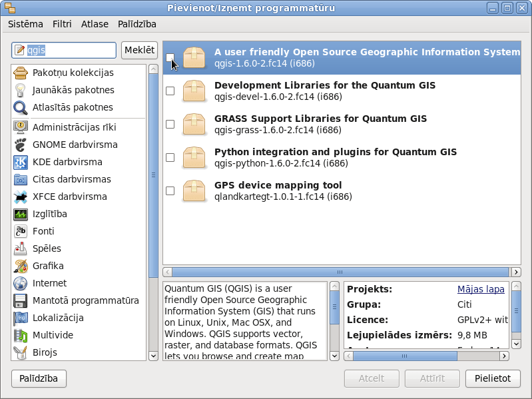Click the Citas darbvirsmas folder icon
This screenshot has height=399, width=532.
point(21,179)
